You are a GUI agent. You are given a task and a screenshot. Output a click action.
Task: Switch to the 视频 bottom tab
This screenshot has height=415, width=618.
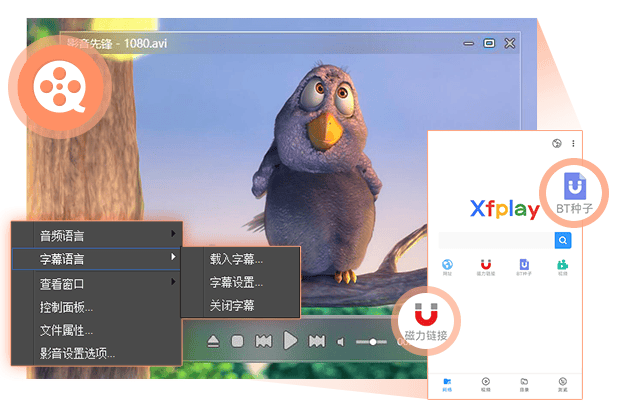tap(486, 385)
